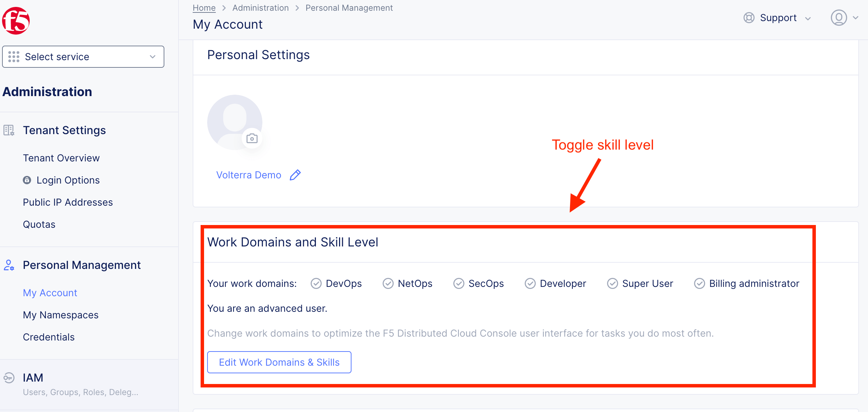Click the user profile avatar icon
This screenshot has width=868, height=412.
(839, 18)
